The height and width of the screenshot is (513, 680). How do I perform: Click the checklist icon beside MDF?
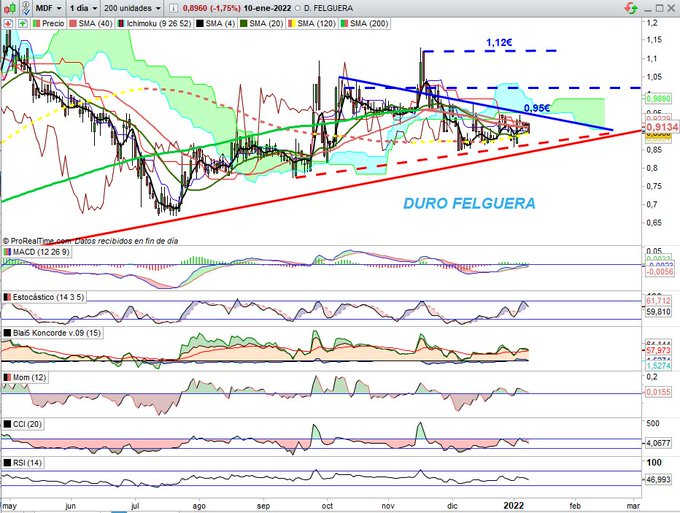tap(26, 8)
